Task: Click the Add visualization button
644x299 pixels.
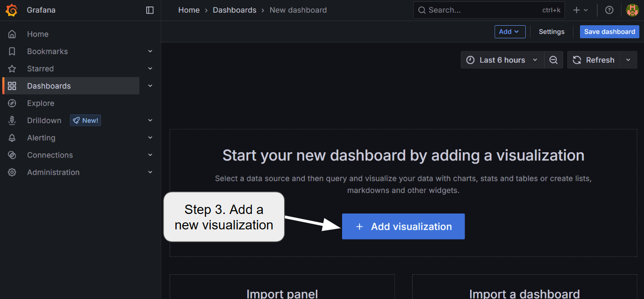Action: click(x=403, y=227)
